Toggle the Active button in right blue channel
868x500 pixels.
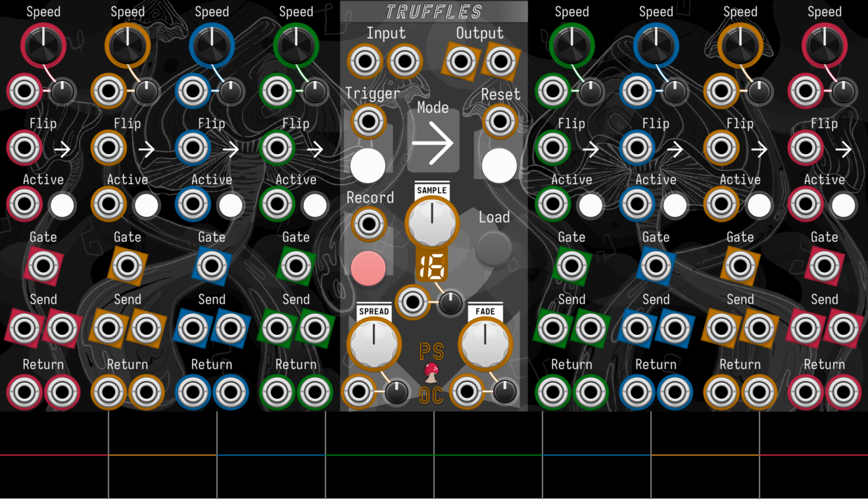point(675,205)
